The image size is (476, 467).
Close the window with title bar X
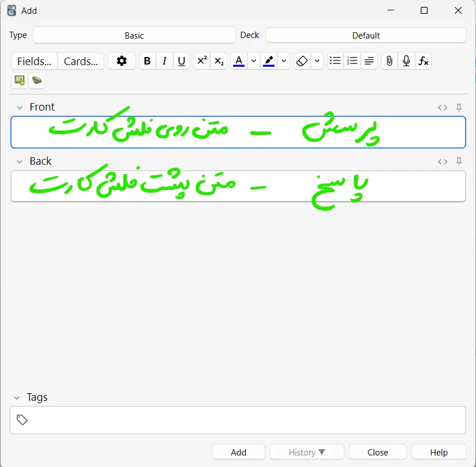(458, 10)
